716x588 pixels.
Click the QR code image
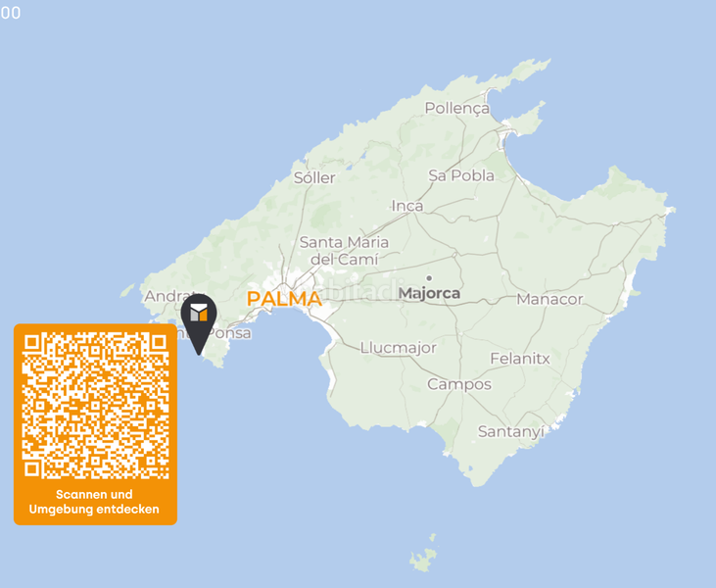coord(95,406)
